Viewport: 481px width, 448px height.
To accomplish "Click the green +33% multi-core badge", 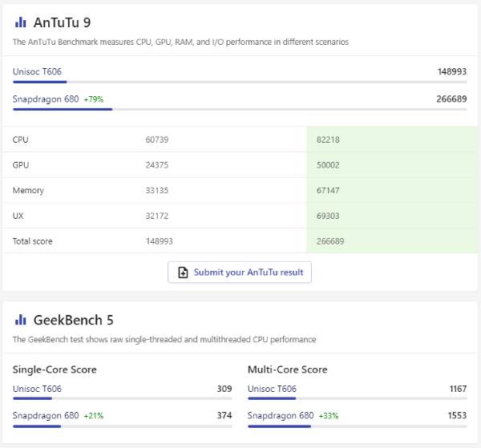I will click(329, 416).
